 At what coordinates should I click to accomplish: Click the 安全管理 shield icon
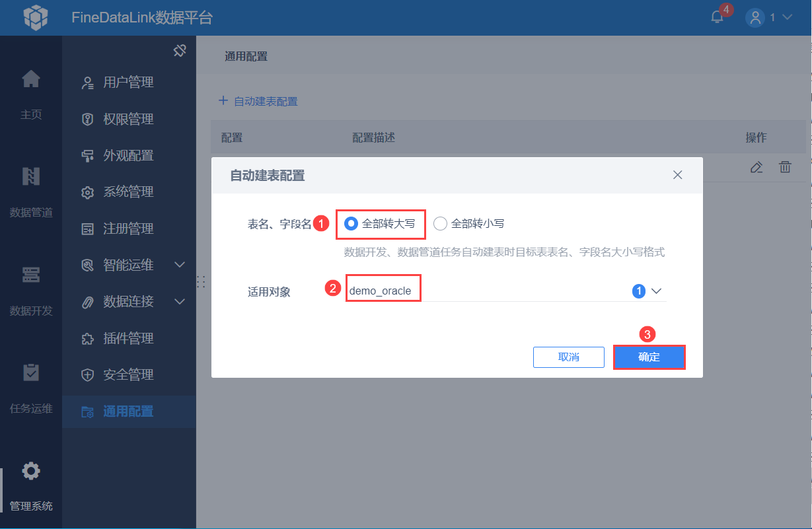click(87, 375)
